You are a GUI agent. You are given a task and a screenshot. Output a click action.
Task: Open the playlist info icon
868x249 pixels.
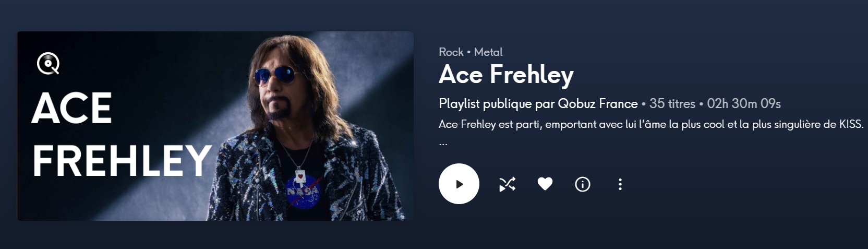point(582,184)
